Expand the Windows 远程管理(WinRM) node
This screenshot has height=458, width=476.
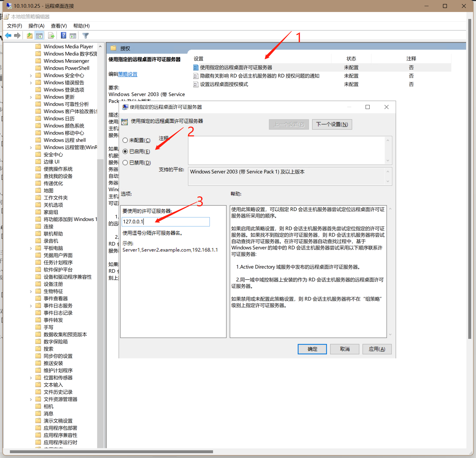coord(31,147)
